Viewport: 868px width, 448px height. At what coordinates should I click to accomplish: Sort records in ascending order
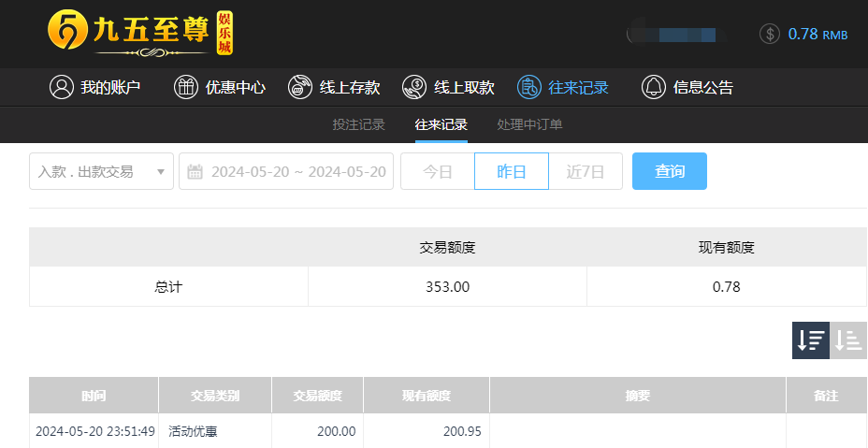pyautogui.click(x=848, y=340)
